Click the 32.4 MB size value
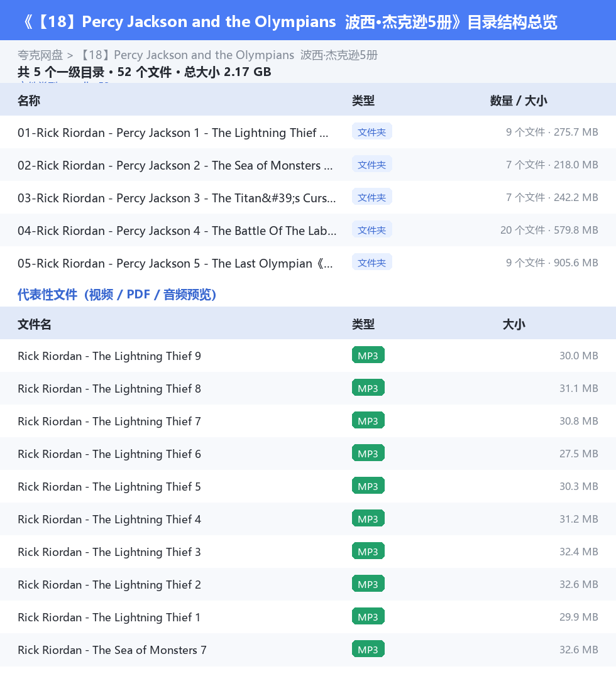The width and height of the screenshot is (616, 686). 579,552
